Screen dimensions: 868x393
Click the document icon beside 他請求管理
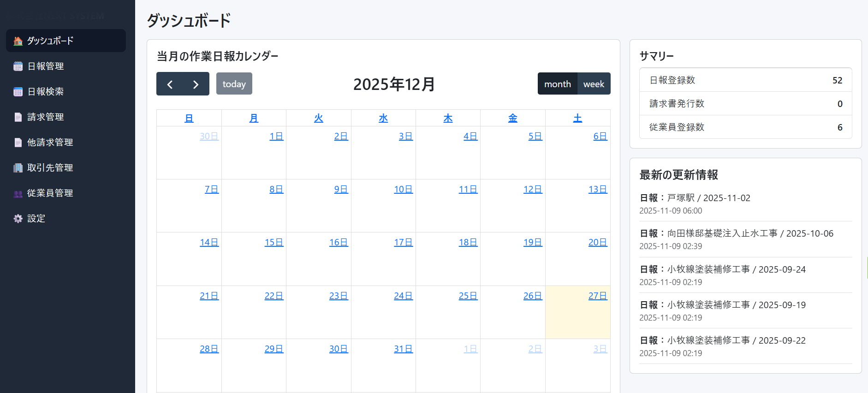coord(18,143)
